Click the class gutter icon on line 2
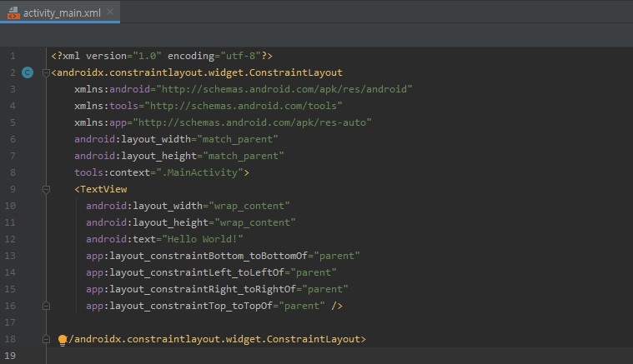This screenshot has height=364, width=633. (x=28, y=72)
